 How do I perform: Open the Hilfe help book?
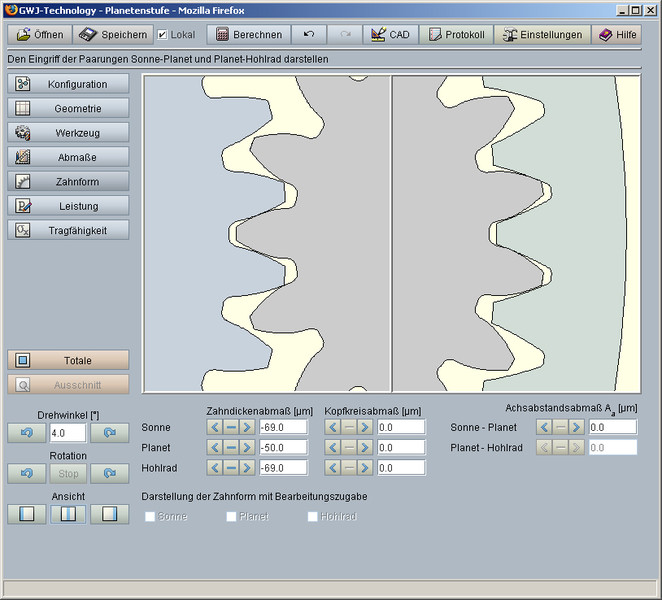[616, 34]
